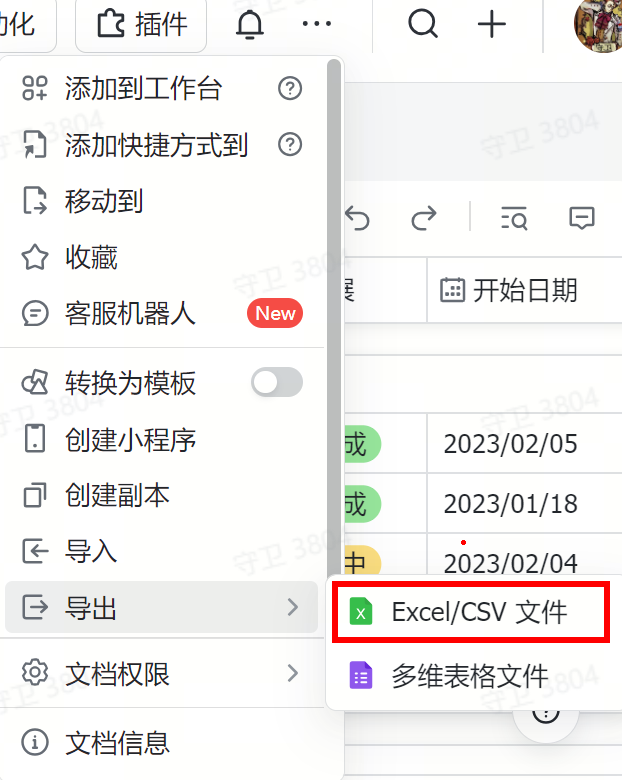Expand the 文档权限 submenu arrow
The image size is (622, 780).
[x=293, y=673]
